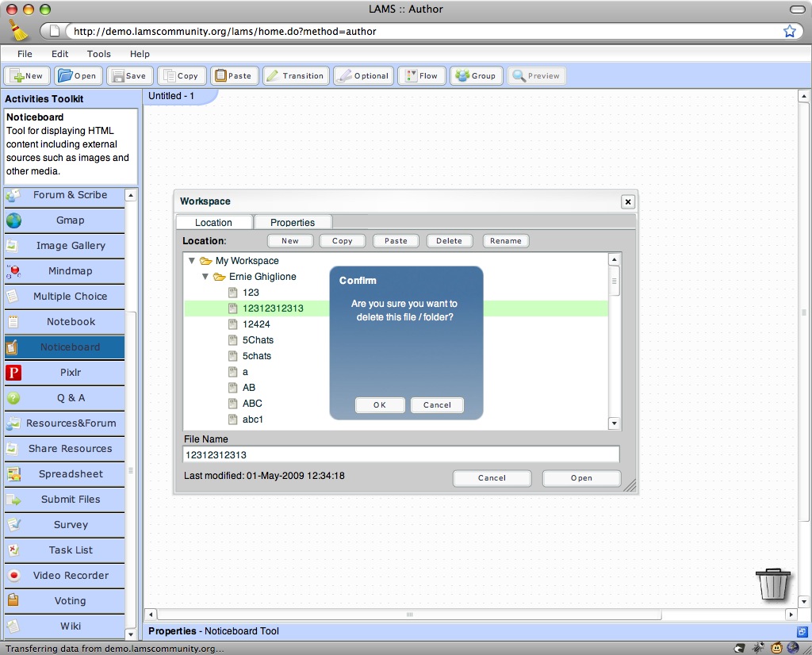Cancel the delete confirmation dialog
Image resolution: width=812 pixels, height=655 pixels.
pos(437,405)
